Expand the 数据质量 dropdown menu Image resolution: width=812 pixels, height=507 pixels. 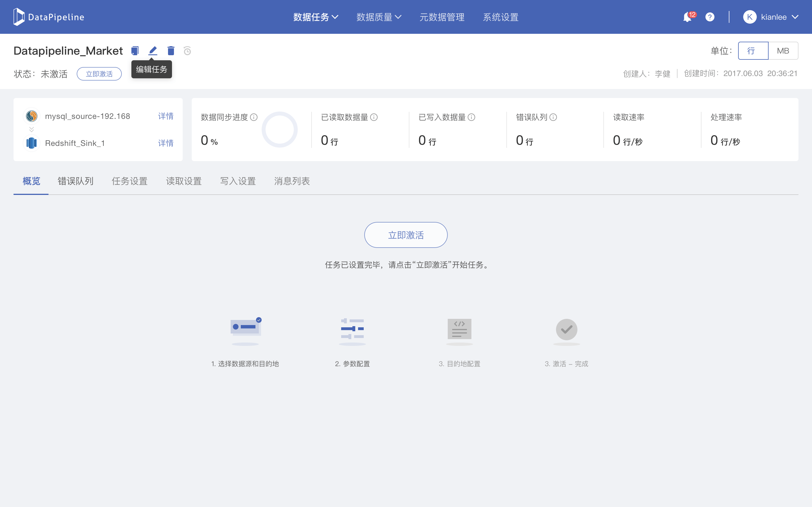tap(378, 17)
